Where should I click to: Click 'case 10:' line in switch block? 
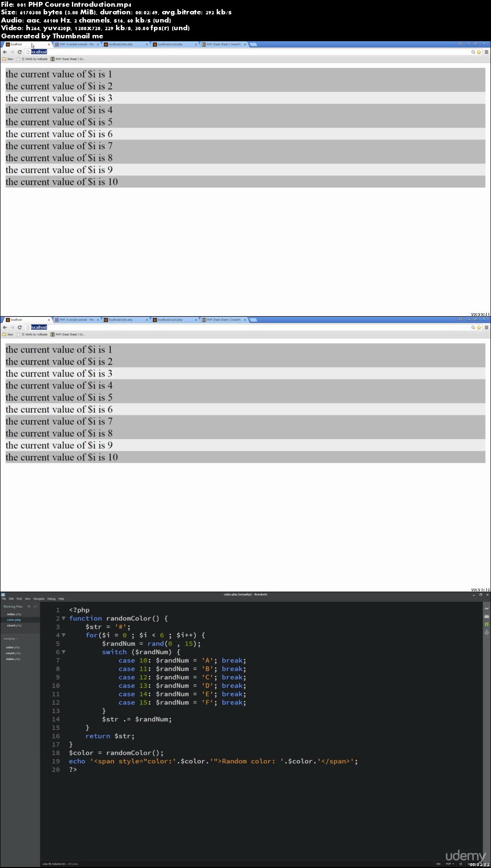point(182,661)
